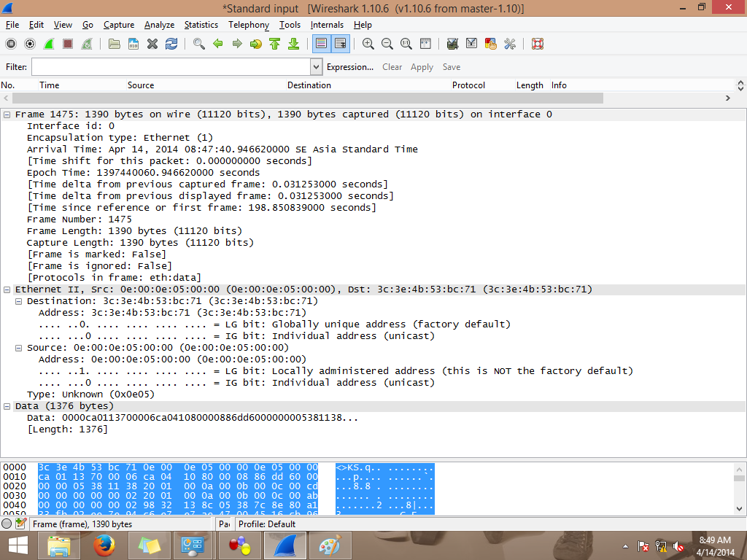This screenshot has height=560, width=747.
Task: Collapse the Data (1376 bytes) node
Action: (x=7, y=406)
